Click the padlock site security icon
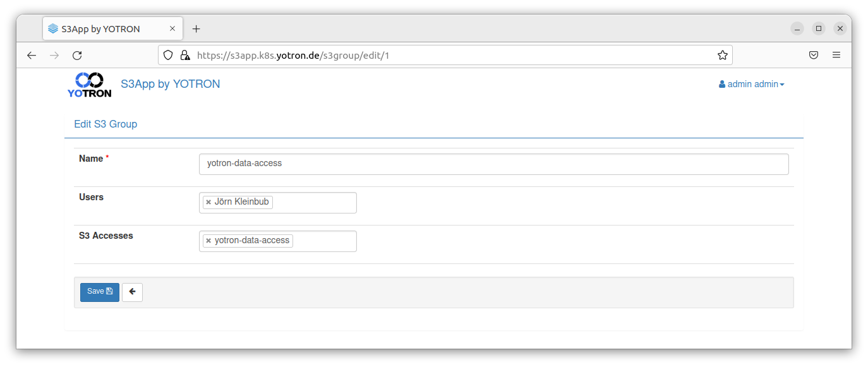 pos(185,56)
